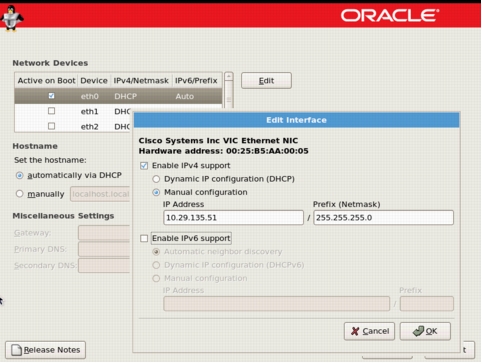Click the DHCP cell of eth0
Image resolution: width=482 pixels, height=364 pixels.
tap(126, 96)
